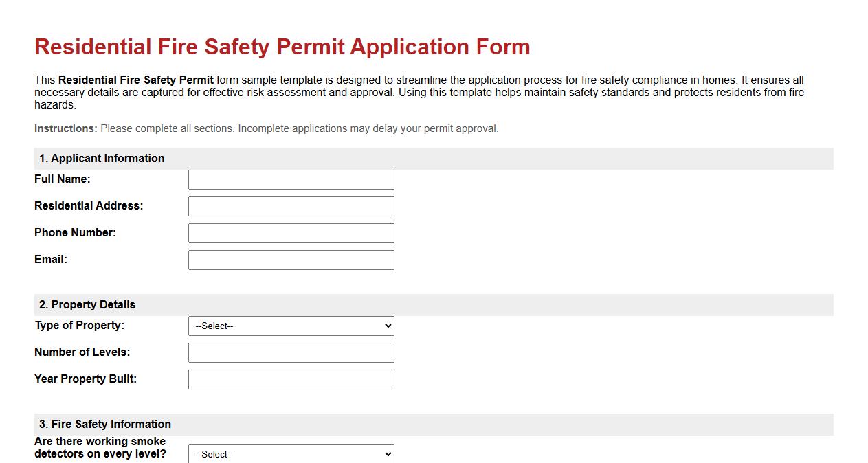Select the Year Property Built field
The height and width of the screenshot is (463, 868).
(291, 379)
